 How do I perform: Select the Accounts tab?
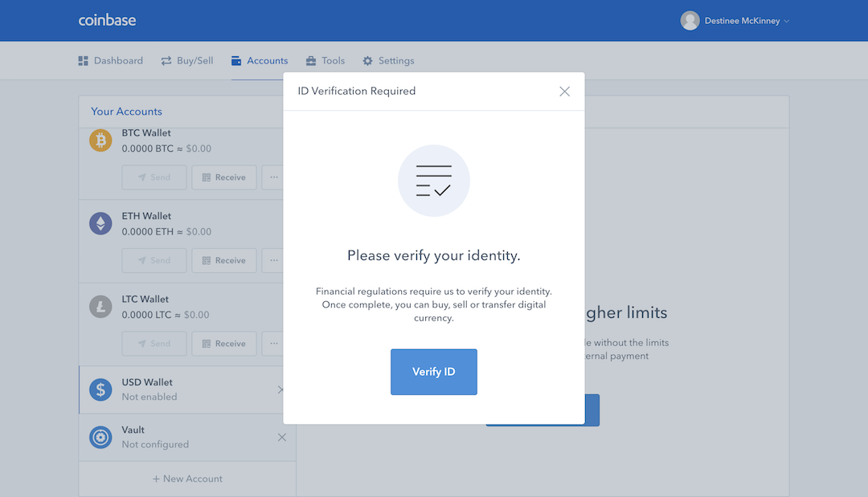click(260, 61)
